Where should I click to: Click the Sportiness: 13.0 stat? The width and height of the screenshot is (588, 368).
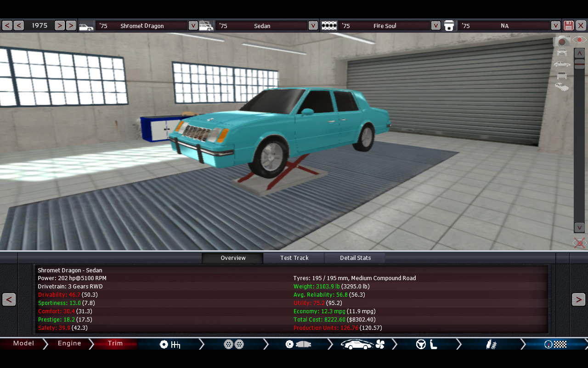pos(59,303)
